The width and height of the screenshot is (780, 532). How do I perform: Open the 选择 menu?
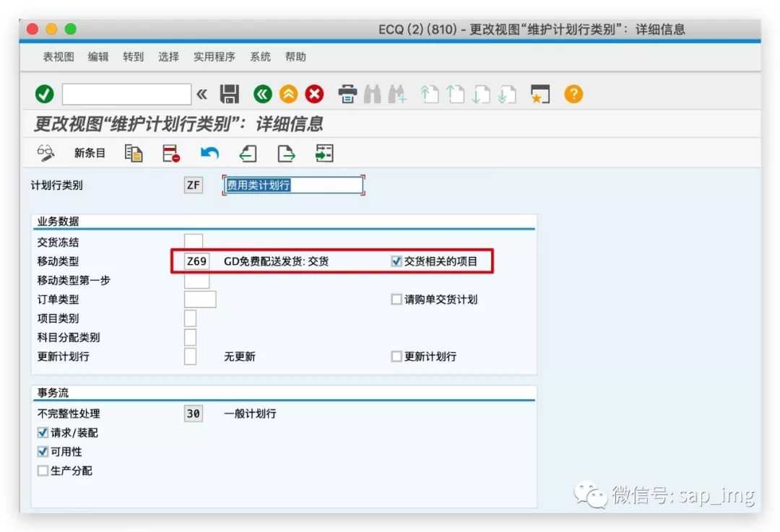[168, 57]
